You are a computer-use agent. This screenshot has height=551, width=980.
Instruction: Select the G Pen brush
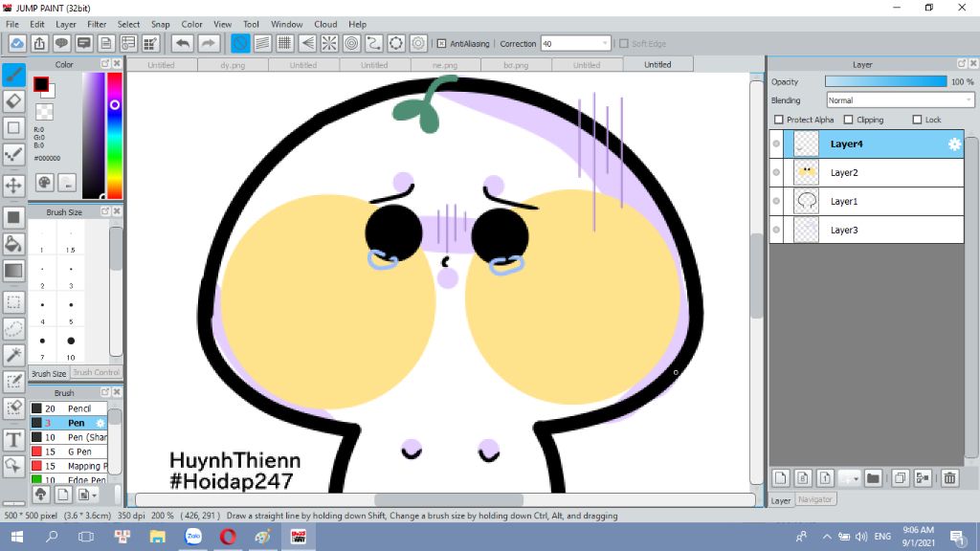coord(69,452)
